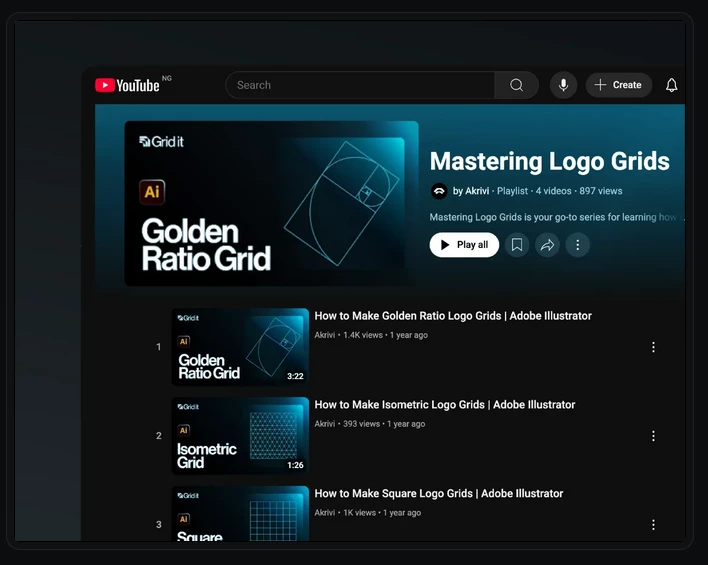Click the search magnifier button

(x=517, y=85)
